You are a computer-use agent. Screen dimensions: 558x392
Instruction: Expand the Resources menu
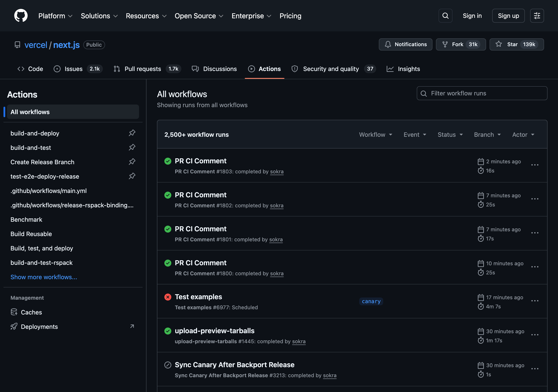[x=146, y=16]
